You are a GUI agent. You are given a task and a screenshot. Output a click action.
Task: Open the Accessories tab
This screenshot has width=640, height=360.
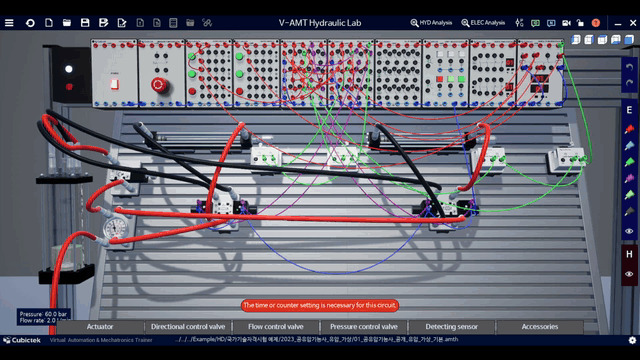[540, 327]
